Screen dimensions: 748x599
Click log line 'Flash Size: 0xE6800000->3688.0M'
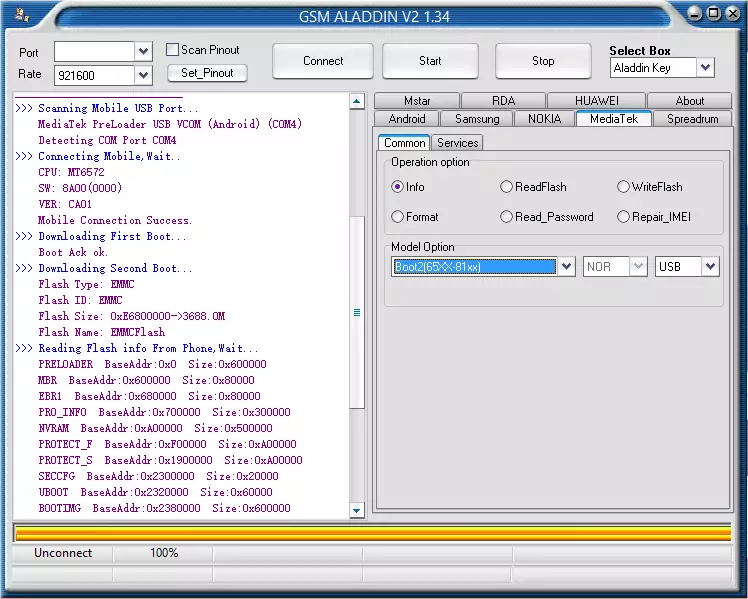(132, 316)
